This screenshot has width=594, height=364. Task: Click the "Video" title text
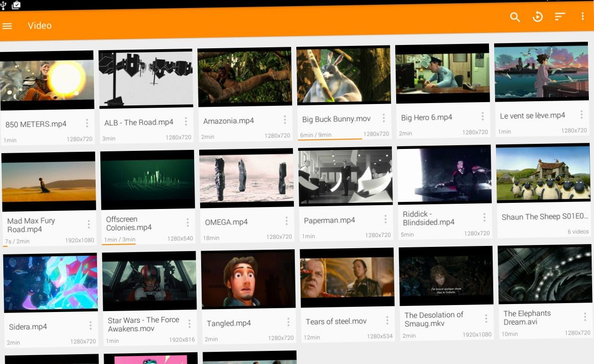click(39, 25)
